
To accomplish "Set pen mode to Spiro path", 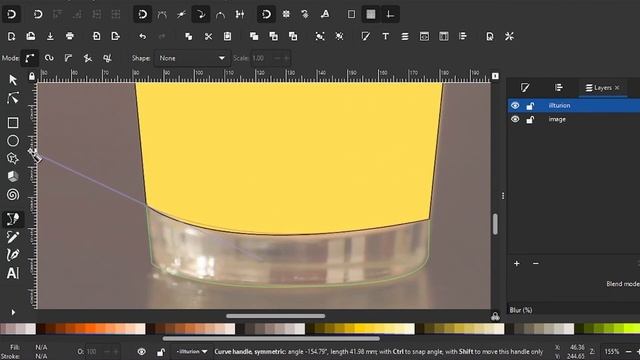I will pyautogui.click(x=49, y=58).
